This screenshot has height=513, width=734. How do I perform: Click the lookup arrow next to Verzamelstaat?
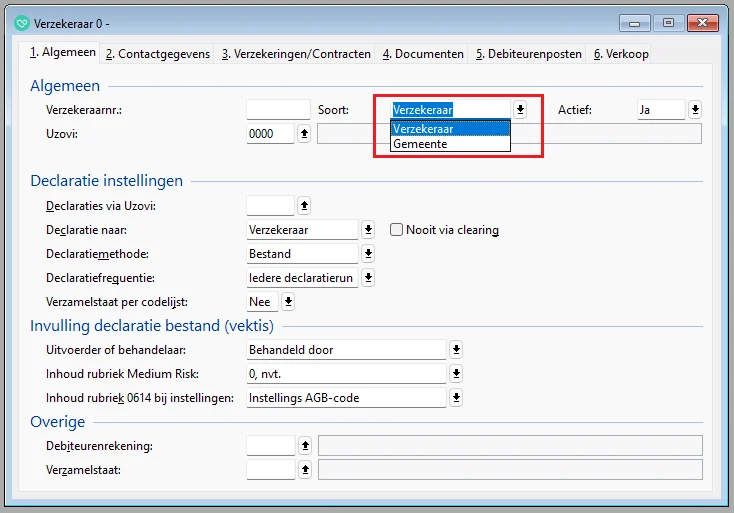[x=304, y=469]
